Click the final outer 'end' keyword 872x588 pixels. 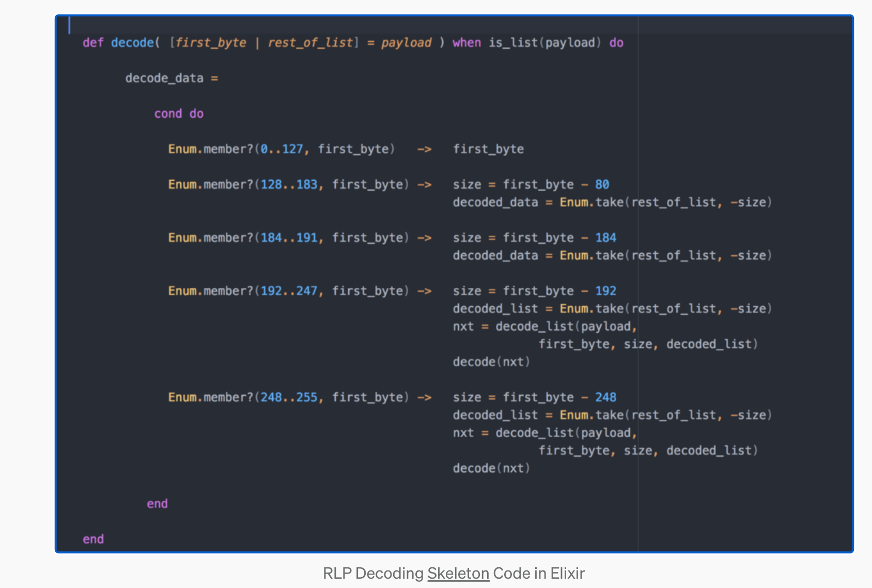93,539
